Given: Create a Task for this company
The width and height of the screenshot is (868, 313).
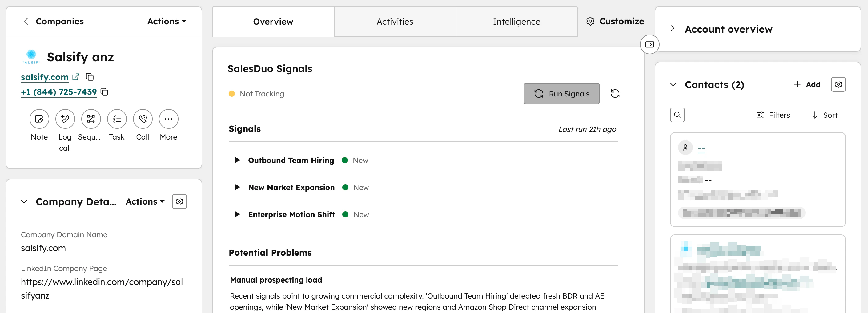Looking at the screenshot, I should coord(116,119).
